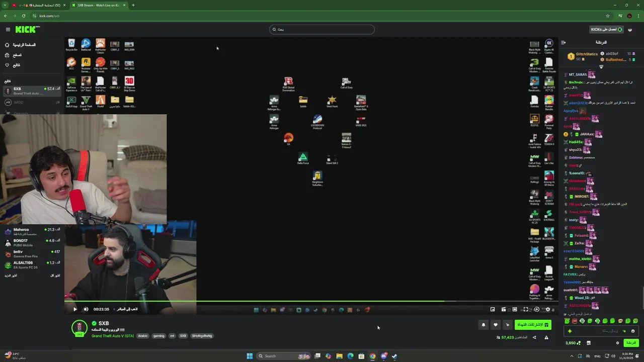Toggle notification bell for SXB
The image size is (644, 362).
(x=484, y=325)
